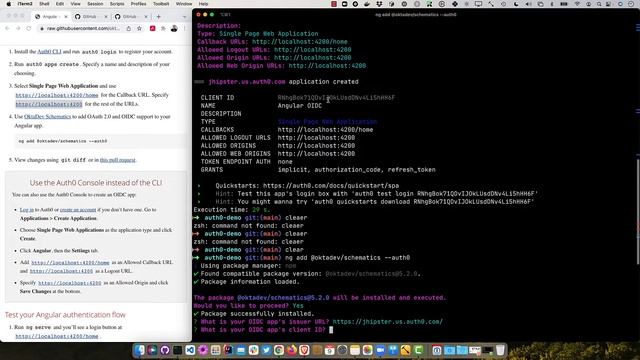
Task: Expand the browser tab search dropdown arrow
Action: point(184,17)
